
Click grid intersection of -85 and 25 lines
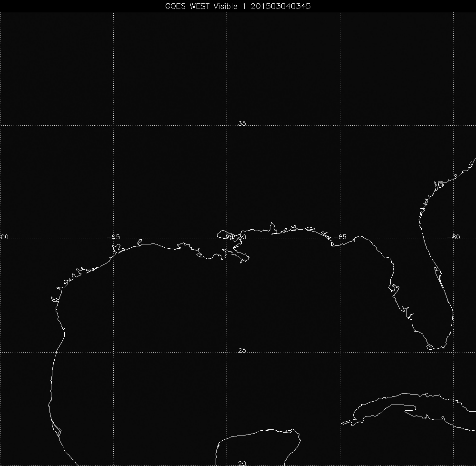coord(340,352)
